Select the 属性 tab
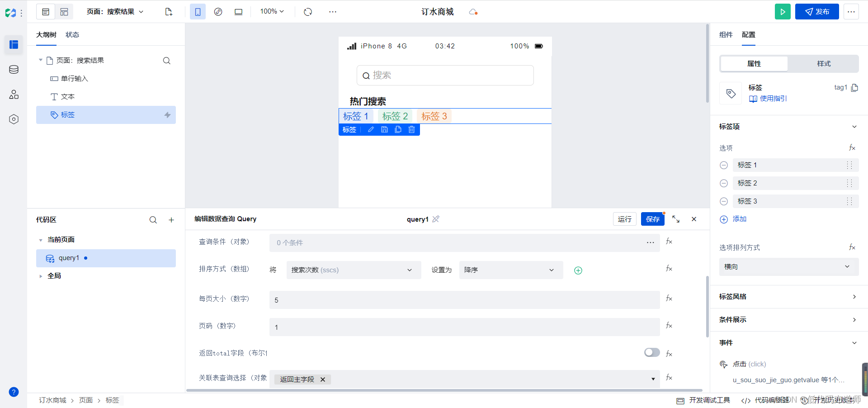Screen dimensions: 868x408 [754, 64]
